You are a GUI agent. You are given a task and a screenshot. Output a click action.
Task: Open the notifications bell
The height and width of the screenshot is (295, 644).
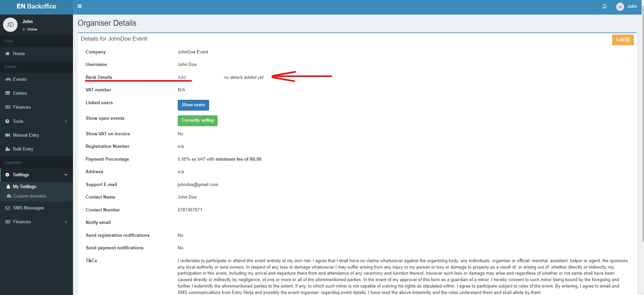tap(604, 6)
